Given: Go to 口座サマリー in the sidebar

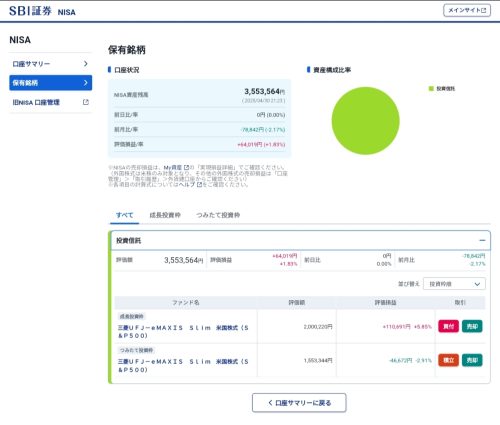Looking at the screenshot, I should click(50, 64).
